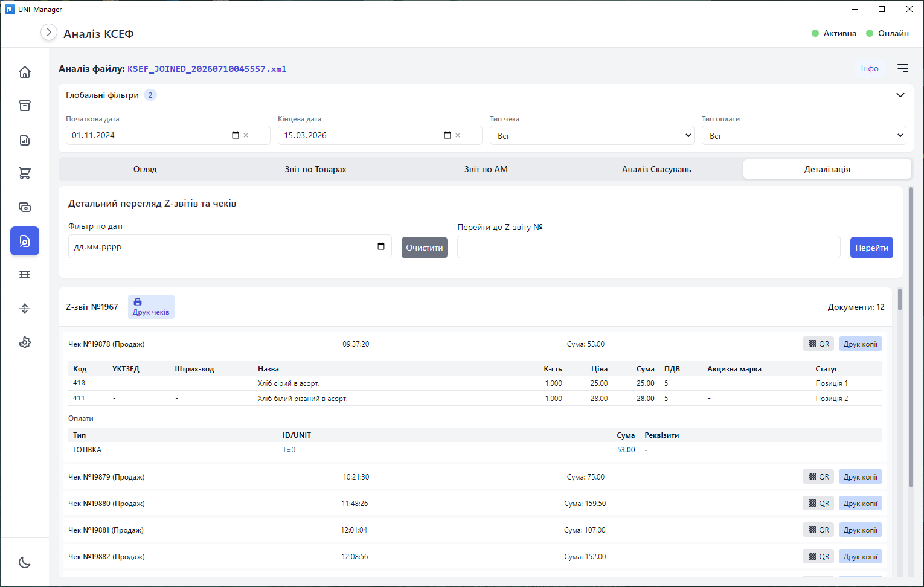Print copy of Чек №19880
Screen dimensions: 924x587
(861, 503)
